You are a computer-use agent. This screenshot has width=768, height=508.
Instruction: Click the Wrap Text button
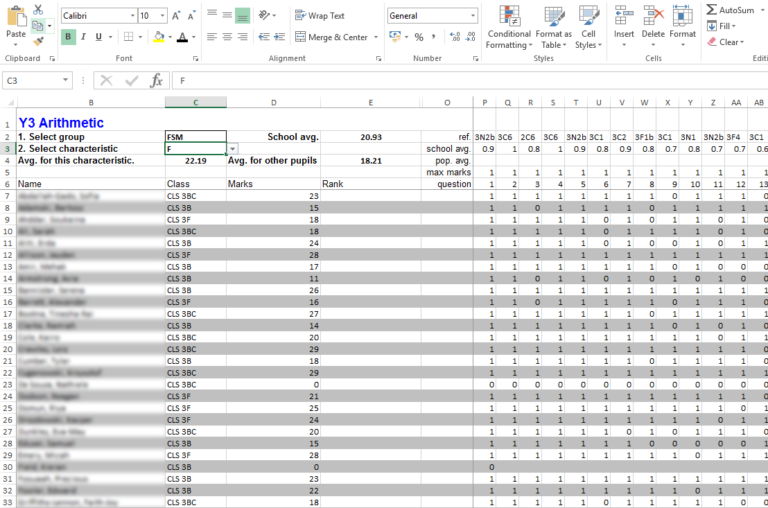click(x=319, y=16)
